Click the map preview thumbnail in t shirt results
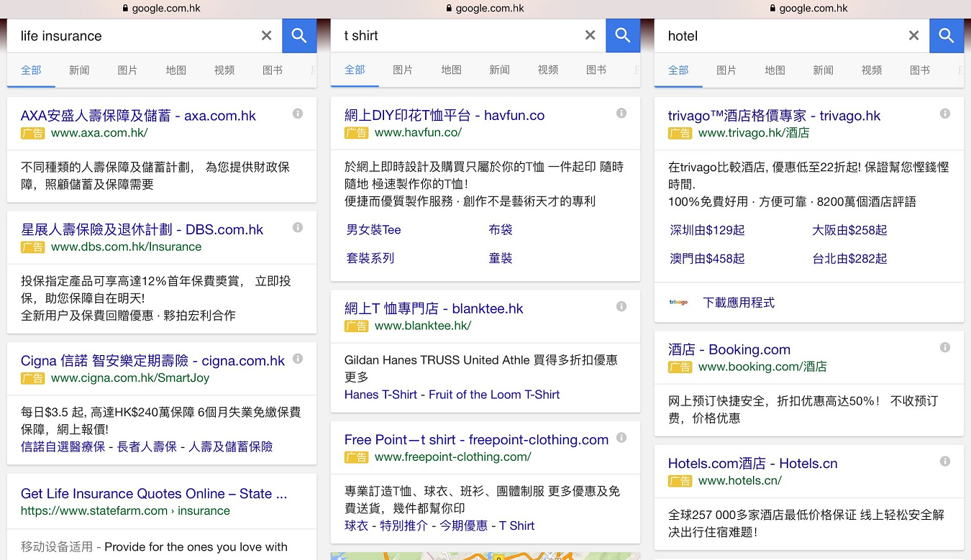 pyautogui.click(x=485, y=556)
